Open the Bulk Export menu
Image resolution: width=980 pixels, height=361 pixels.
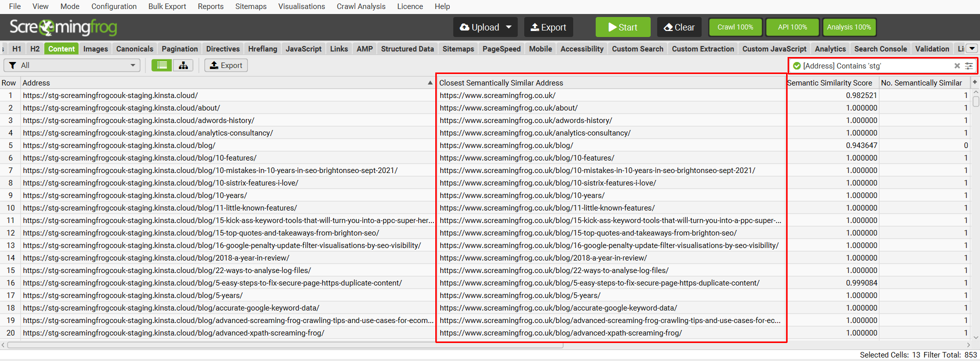point(167,6)
